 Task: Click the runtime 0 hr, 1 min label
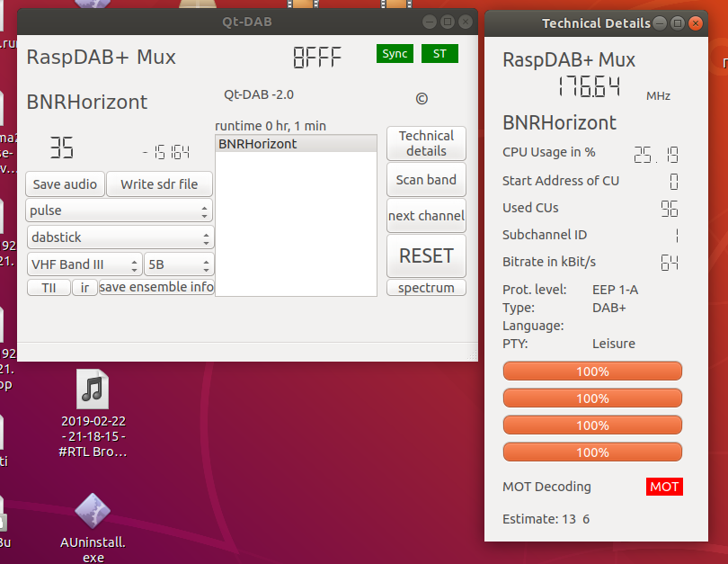(x=271, y=126)
